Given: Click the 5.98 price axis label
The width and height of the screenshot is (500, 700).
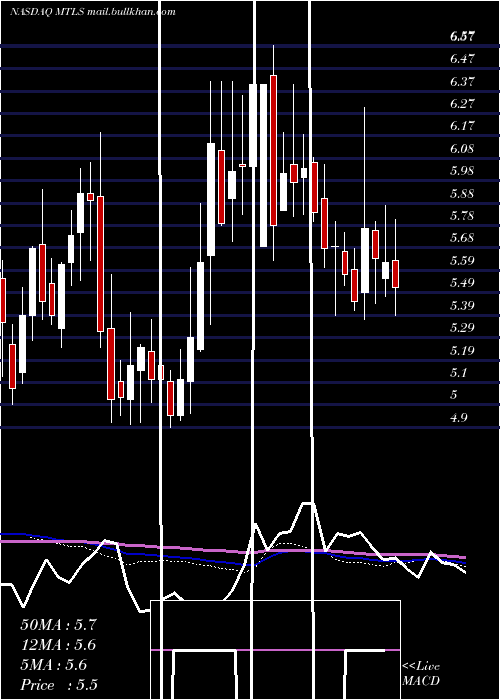Looking at the screenshot, I should point(462,171).
